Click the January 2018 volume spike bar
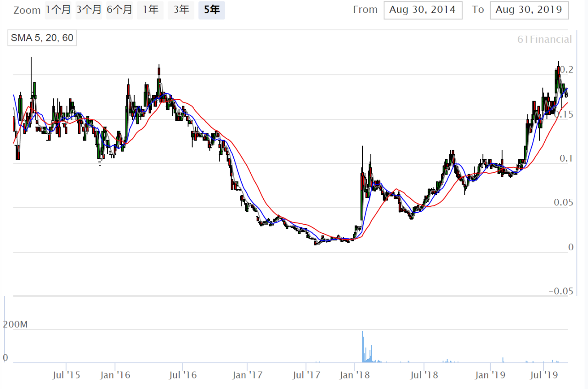The height and width of the screenshot is (389, 588). (x=362, y=347)
